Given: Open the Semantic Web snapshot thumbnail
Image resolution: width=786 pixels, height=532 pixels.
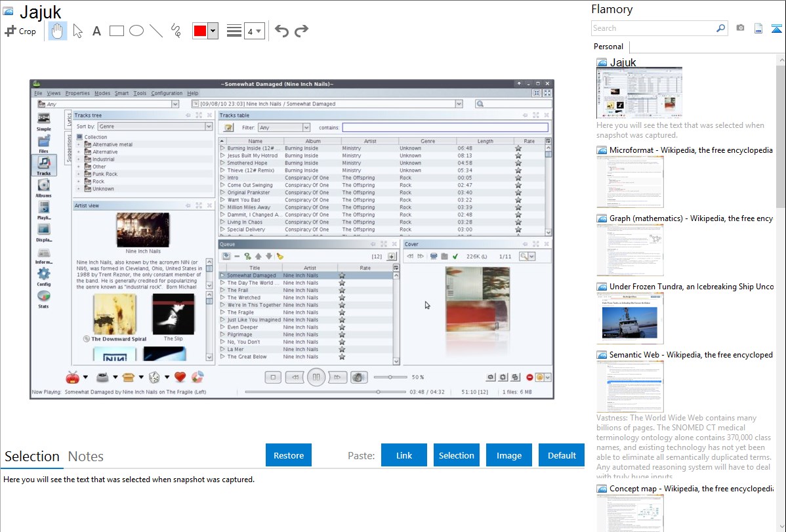Looking at the screenshot, I should pyautogui.click(x=630, y=386).
